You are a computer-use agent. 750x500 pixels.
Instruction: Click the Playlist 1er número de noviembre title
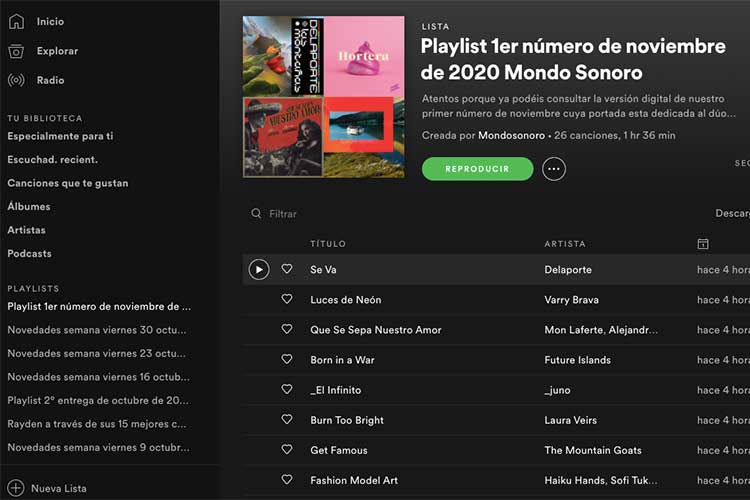tap(573, 59)
